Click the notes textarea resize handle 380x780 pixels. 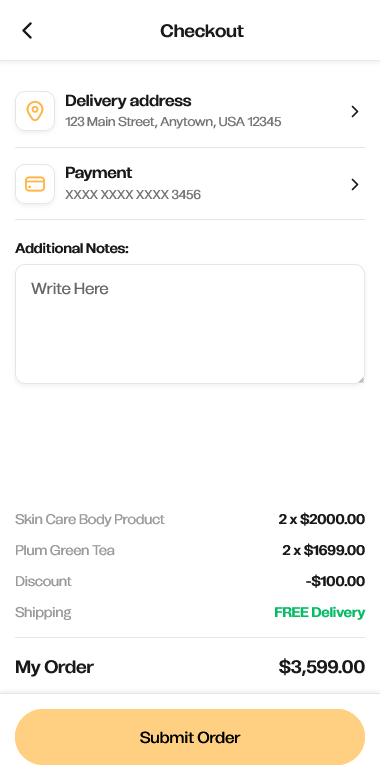tap(361, 380)
